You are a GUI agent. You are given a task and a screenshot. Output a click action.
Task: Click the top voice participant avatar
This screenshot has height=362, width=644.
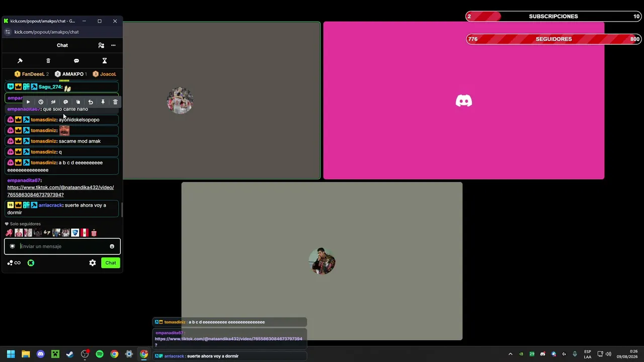pos(180,101)
